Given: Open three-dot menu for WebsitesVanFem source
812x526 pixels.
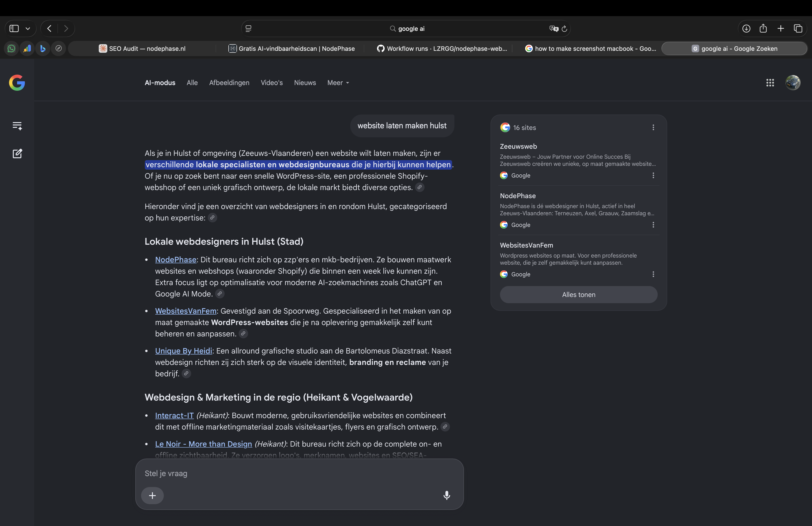Looking at the screenshot, I should pos(653,274).
